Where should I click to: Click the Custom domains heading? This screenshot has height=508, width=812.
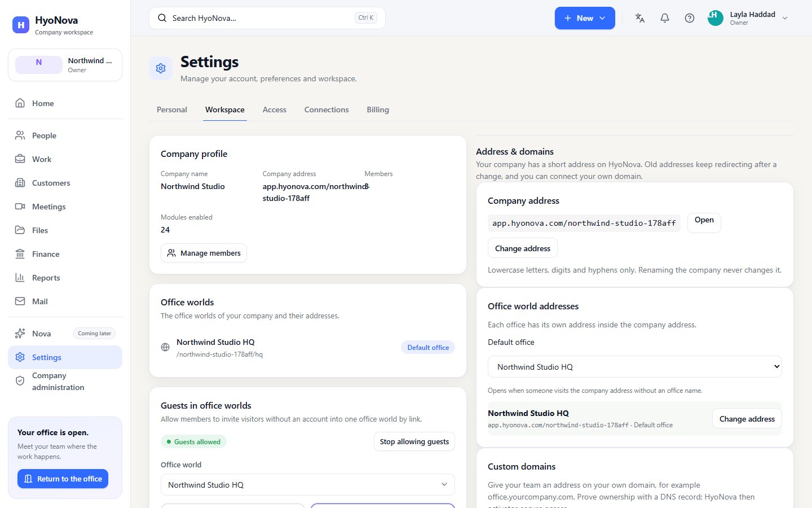click(x=522, y=467)
